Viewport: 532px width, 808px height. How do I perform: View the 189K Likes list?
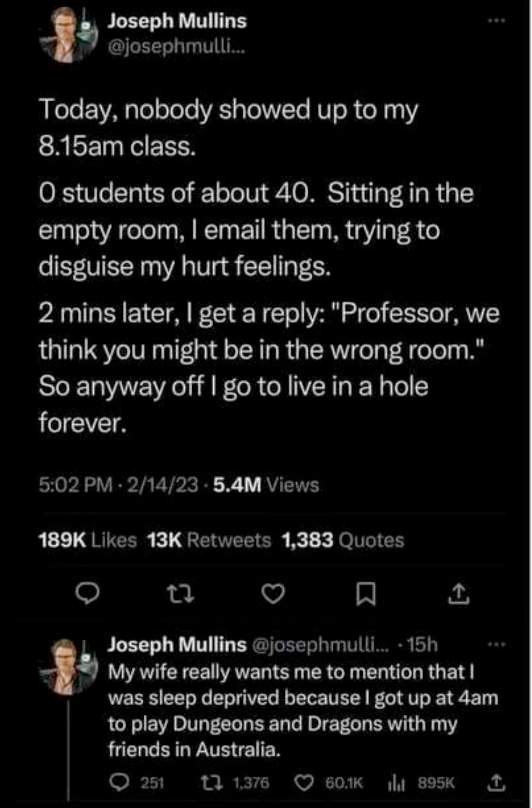[87, 540]
